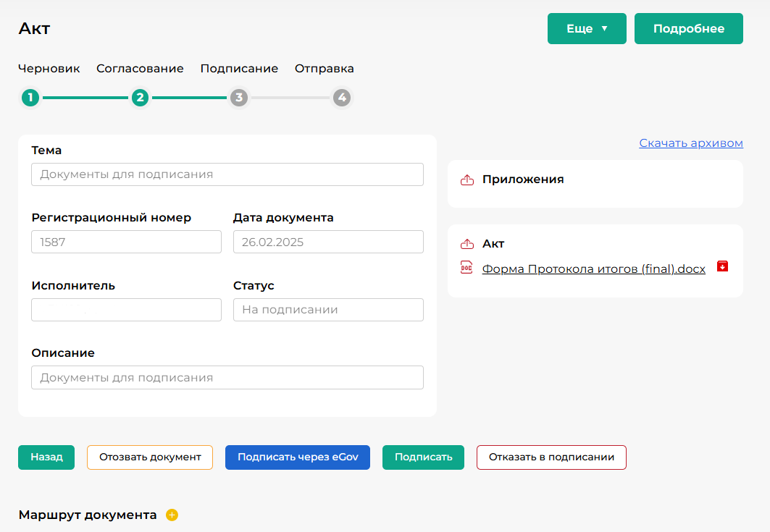Click Отказать в подписании button
The height and width of the screenshot is (532, 770).
[x=551, y=457]
